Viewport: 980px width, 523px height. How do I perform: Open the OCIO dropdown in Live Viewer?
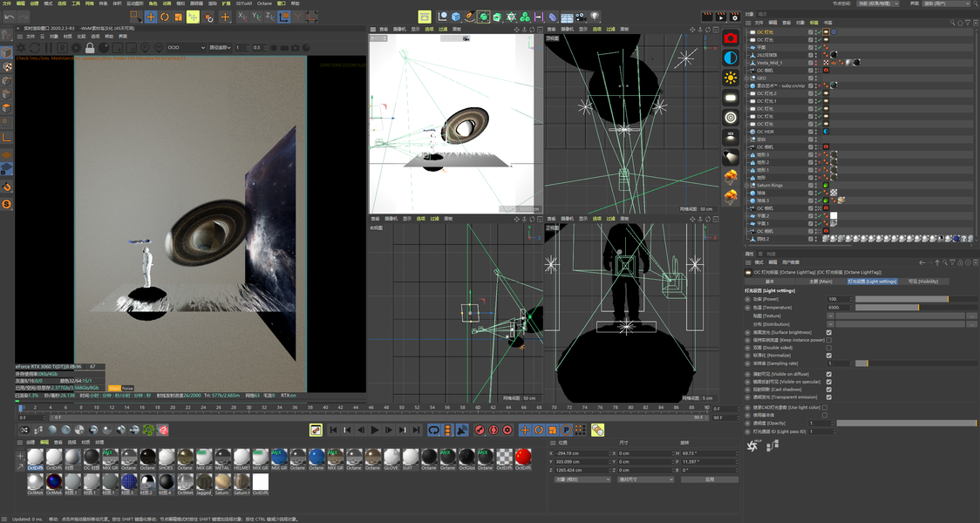(186, 48)
